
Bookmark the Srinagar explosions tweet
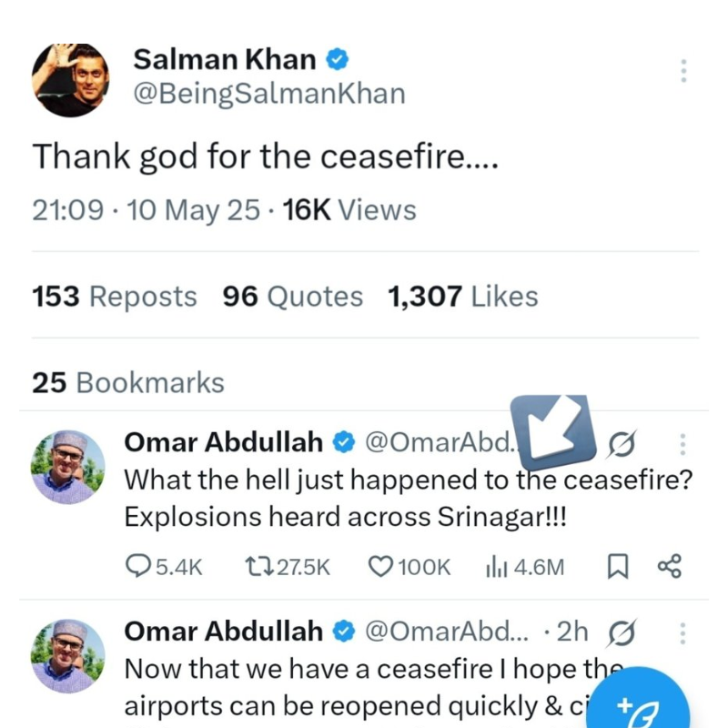(618, 567)
